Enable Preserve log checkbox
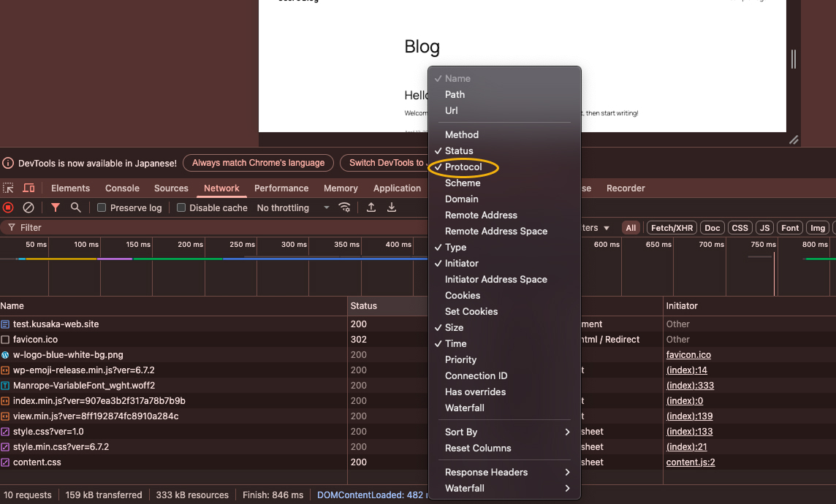The image size is (836, 504). click(x=102, y=207)
